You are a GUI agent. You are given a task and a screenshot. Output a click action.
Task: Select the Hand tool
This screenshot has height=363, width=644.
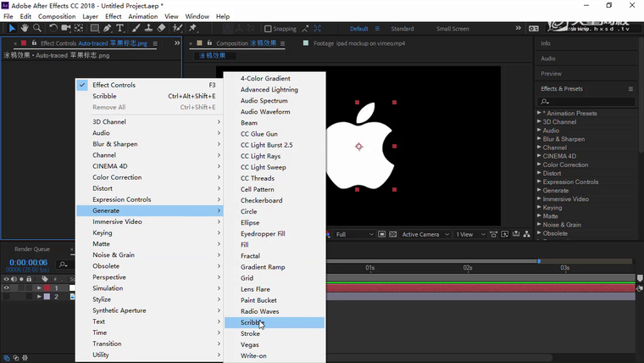25,28
